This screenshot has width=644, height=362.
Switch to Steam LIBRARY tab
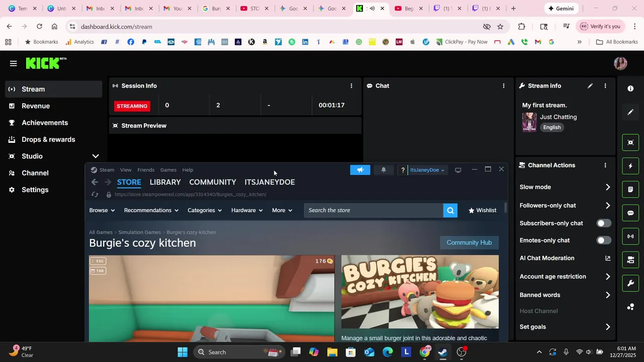(x=165, y=182)
